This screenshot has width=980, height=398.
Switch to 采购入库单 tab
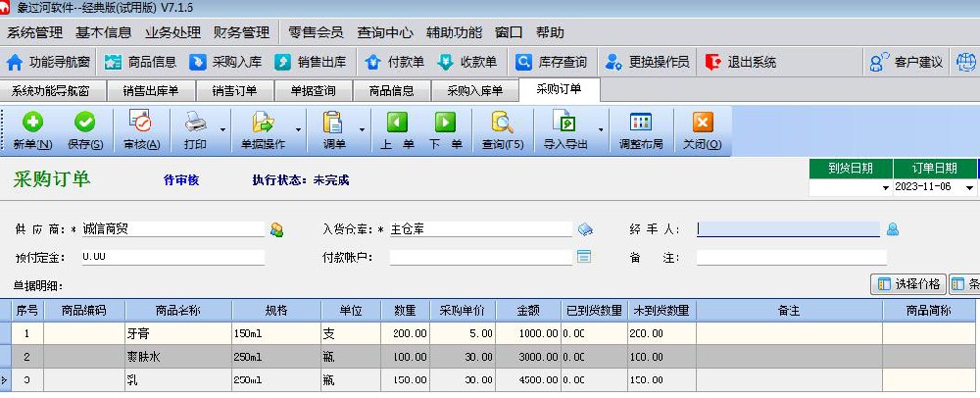pyautogui.click(x=475, y=90)
